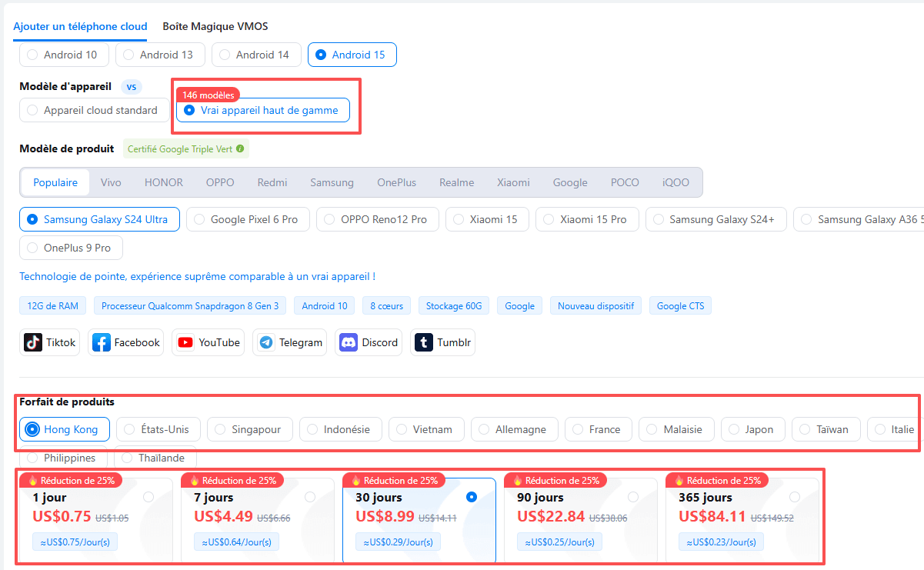Click the 146 modèles badge
This screenshot has width=924, height=570.
[x=208, y=95]
